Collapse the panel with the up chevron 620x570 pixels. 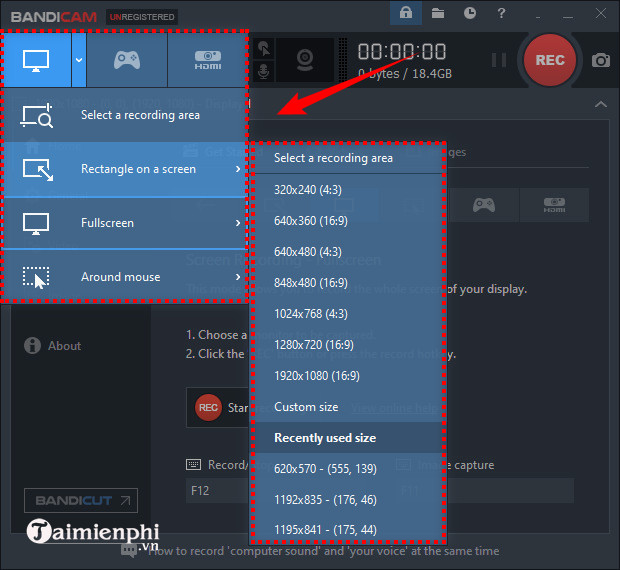(x=601, y=104)
